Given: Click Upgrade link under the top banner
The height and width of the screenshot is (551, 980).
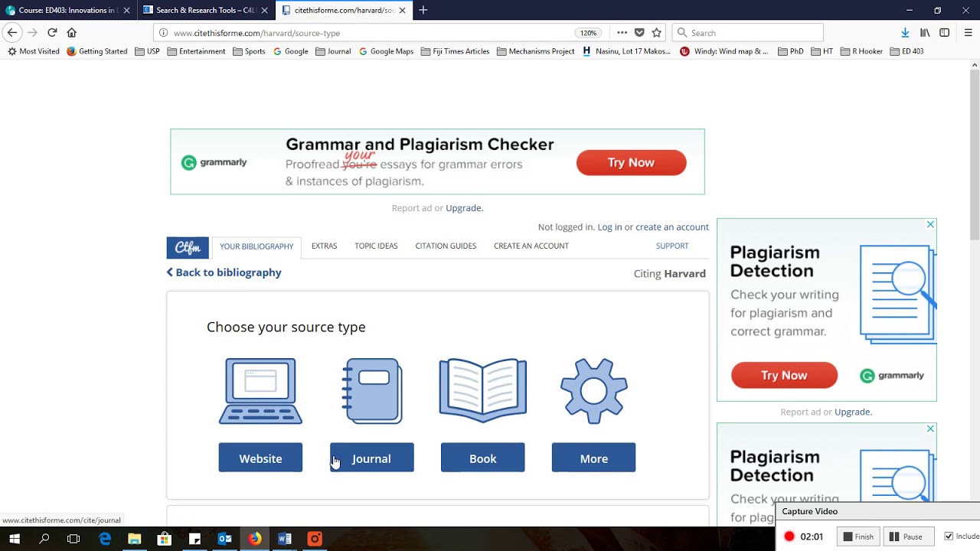Looking at the screenshot, I should coord(464,208).
